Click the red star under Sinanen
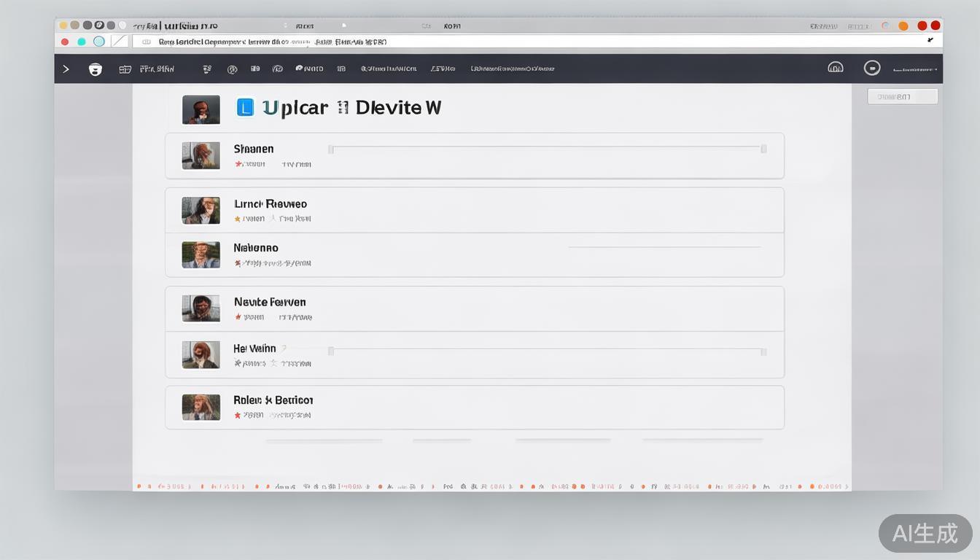 point(238,164)
